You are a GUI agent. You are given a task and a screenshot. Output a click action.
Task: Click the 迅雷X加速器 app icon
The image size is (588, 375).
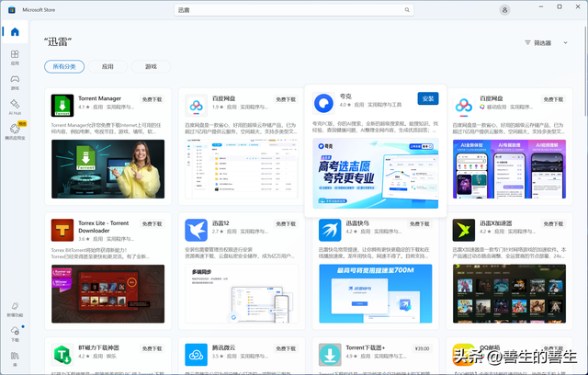pos(464,230)
